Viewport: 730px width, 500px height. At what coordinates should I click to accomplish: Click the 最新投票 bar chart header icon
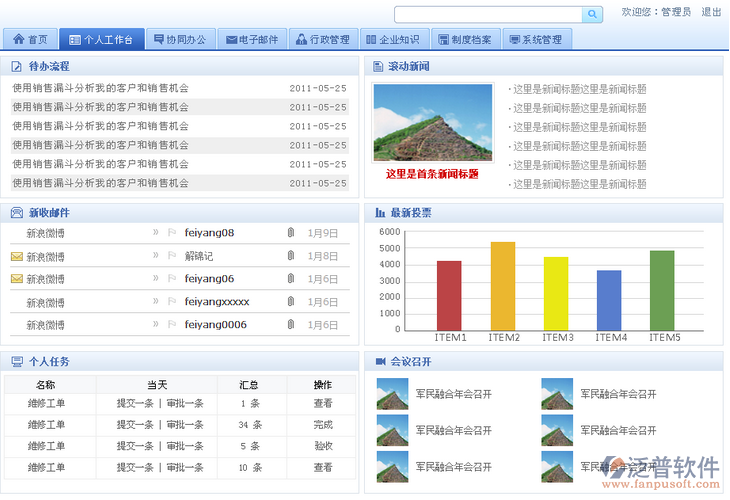coord(380,213)
